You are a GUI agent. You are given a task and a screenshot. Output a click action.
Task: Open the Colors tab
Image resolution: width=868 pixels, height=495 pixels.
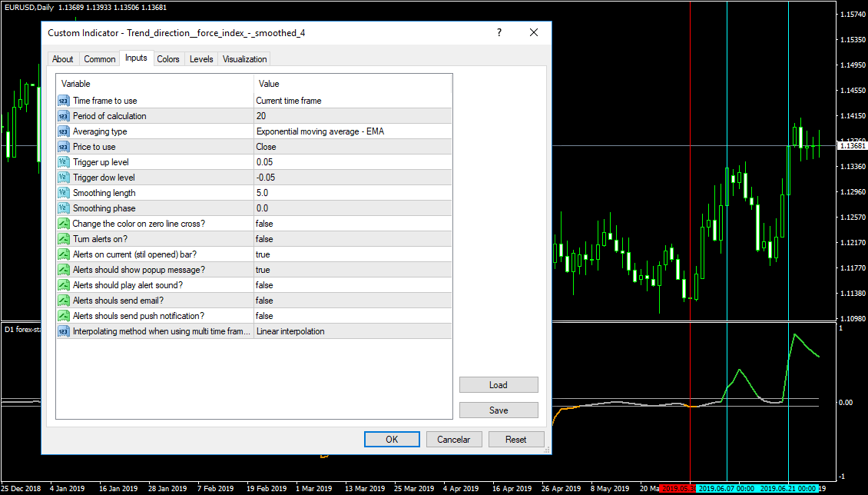tap(168, 59)
